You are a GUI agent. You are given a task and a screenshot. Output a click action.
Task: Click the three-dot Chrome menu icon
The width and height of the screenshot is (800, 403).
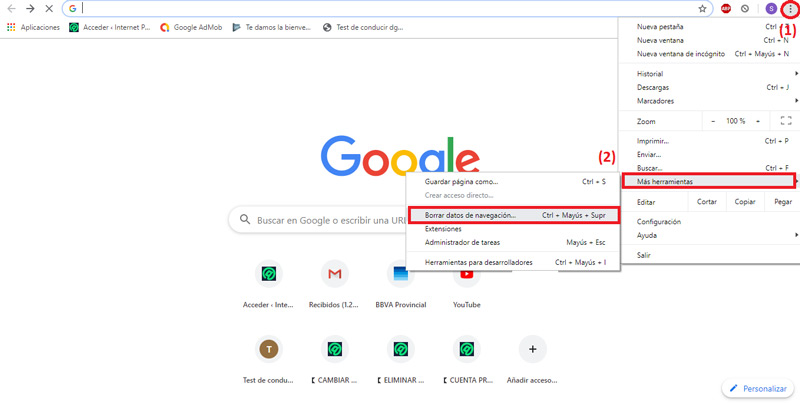(x=789, y=8)
